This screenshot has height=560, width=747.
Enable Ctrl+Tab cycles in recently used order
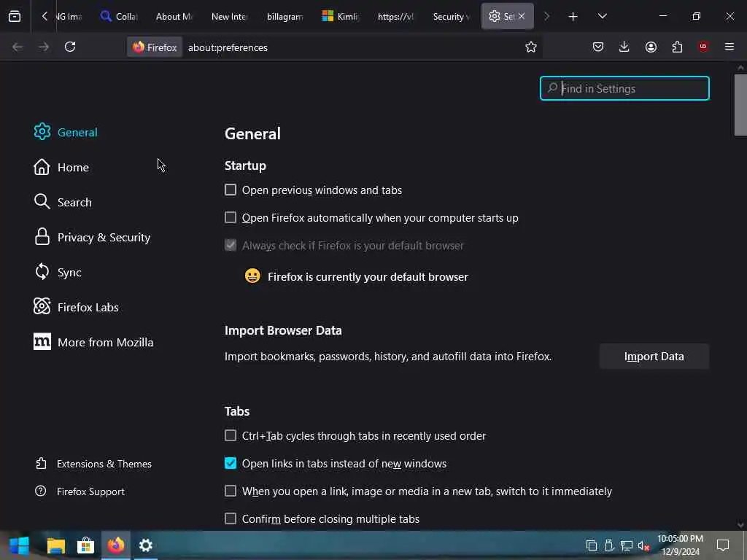pos(231,436)
